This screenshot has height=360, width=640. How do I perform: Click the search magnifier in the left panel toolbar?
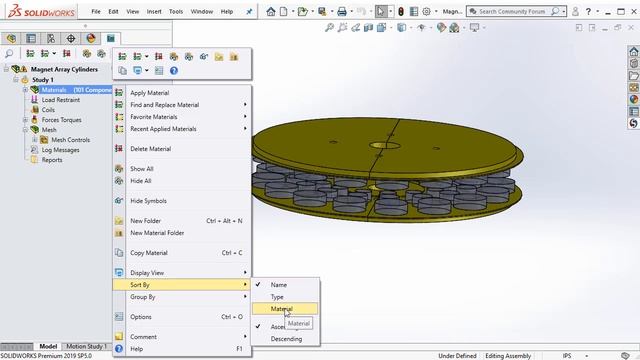pyautogui.click(x=9, y=53)
